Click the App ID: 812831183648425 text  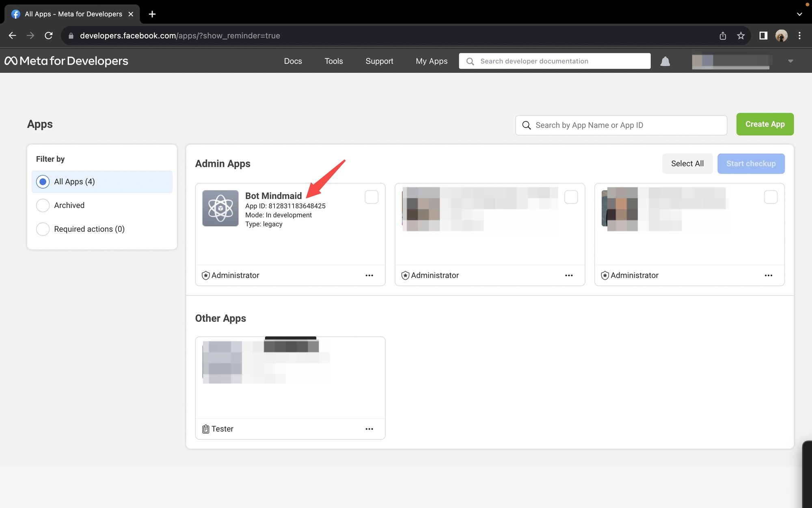tap(285, 206)
